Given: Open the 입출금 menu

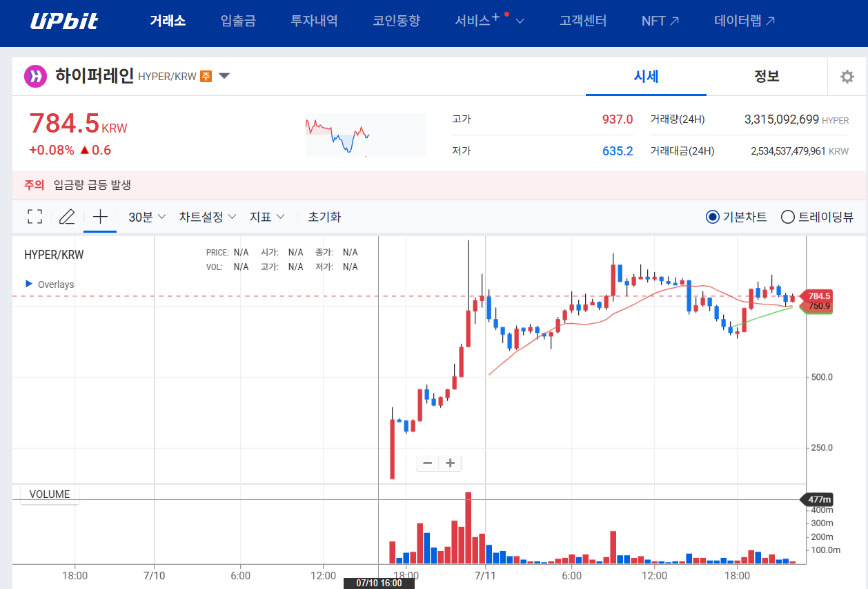Looking at the screenshot, I should [x=237, y=21].
